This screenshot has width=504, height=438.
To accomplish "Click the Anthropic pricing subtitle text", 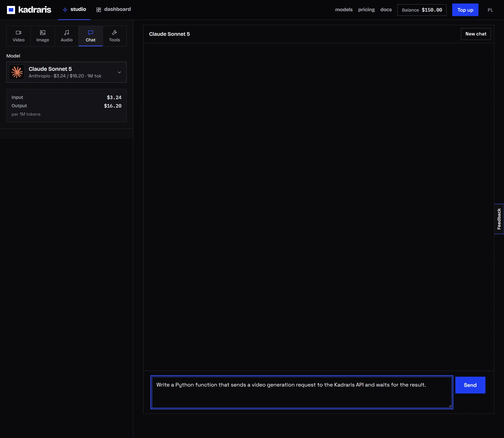I will pyautogui.click(x=65, y=76).
